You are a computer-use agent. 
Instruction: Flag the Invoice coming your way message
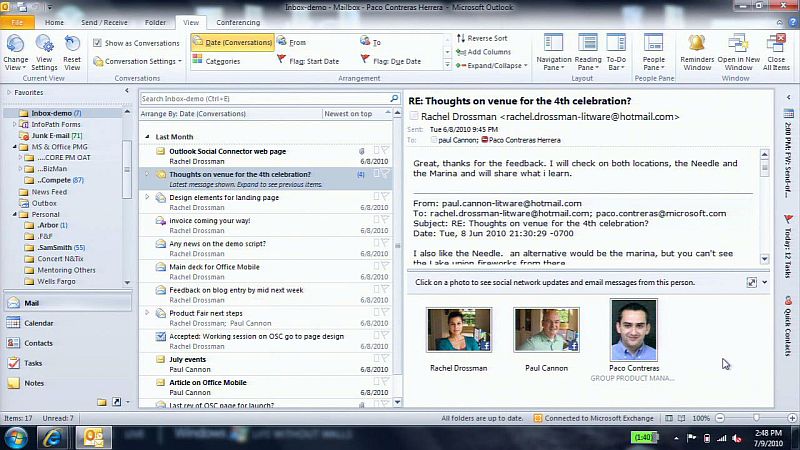(x=385, y=219)
